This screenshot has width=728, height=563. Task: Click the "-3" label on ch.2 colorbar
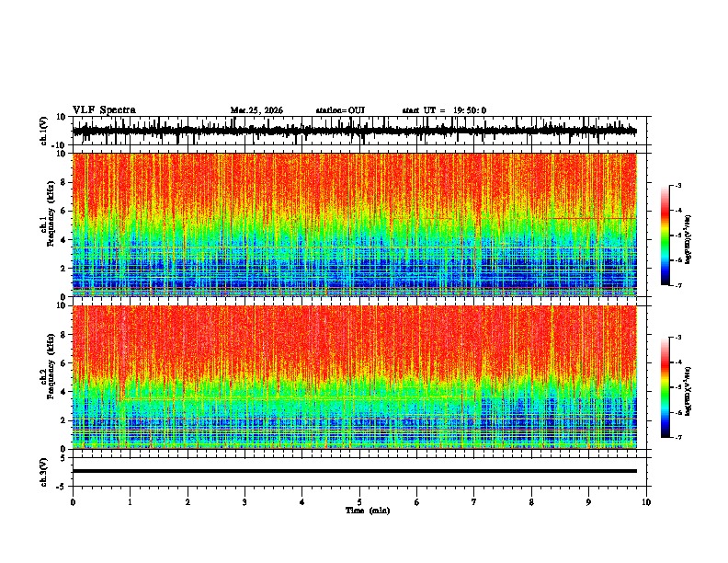click(677, 338)
